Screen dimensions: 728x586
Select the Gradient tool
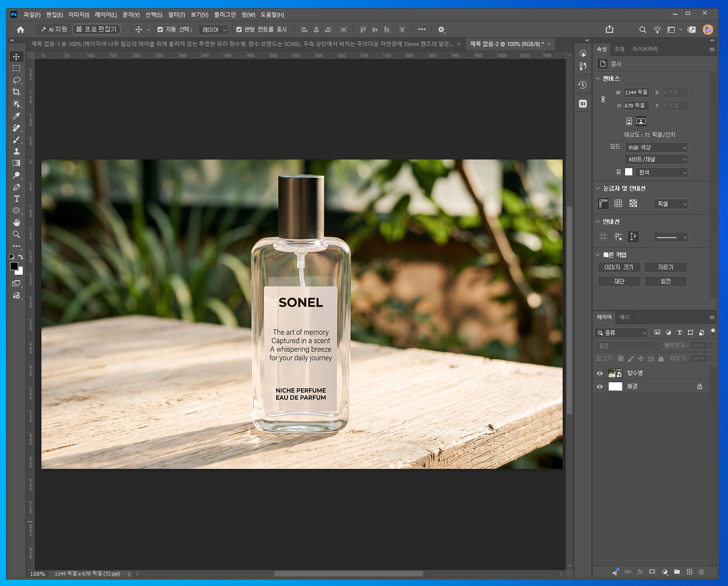(16, 163)
